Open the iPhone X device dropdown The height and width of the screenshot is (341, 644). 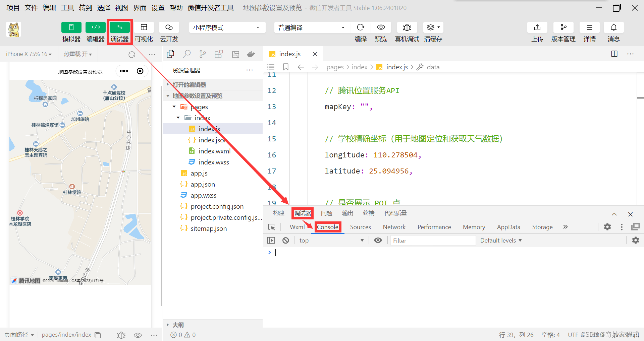click(x=29, y=54)
